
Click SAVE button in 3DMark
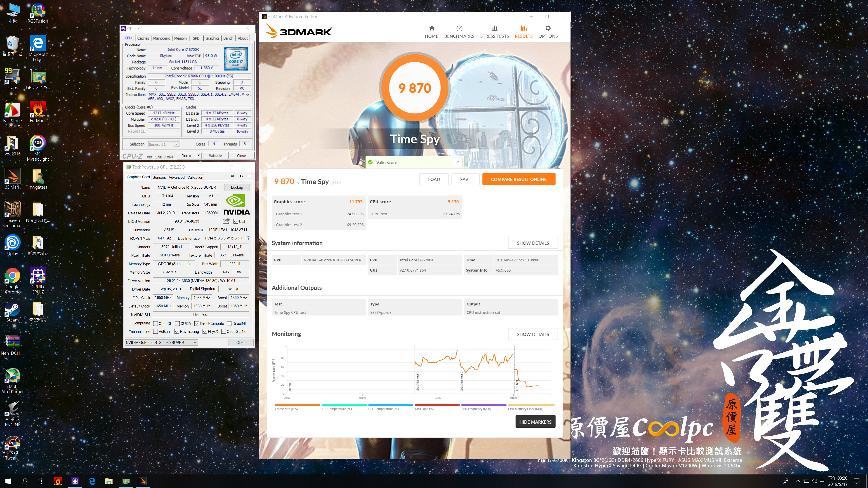click(465, 179)
